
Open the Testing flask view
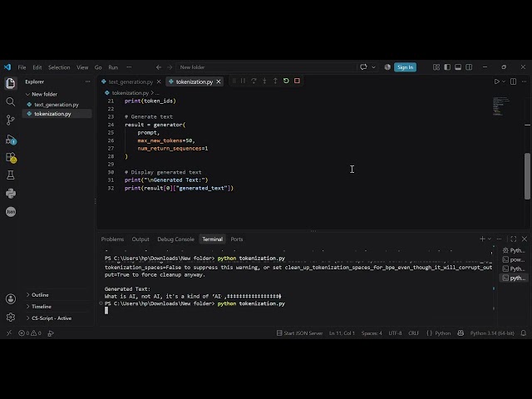pos(11,175)
